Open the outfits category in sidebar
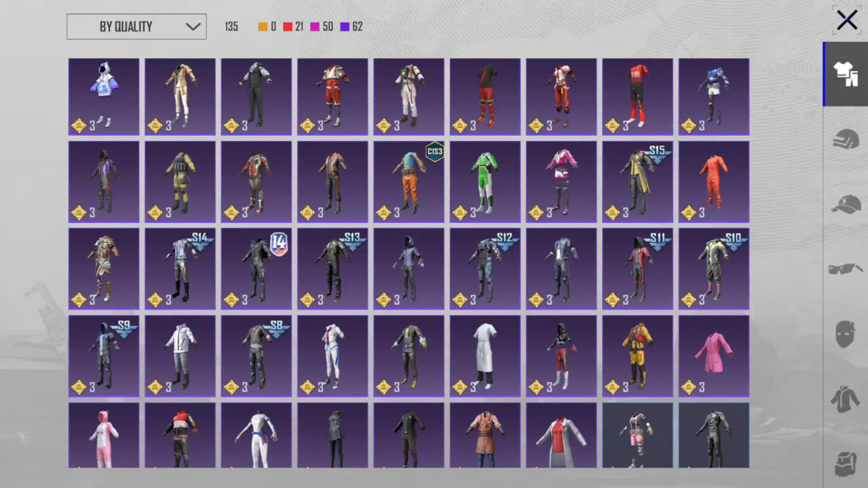Image resolution: width=868 pixels, height=488 pixels. [x=845, y=74]
